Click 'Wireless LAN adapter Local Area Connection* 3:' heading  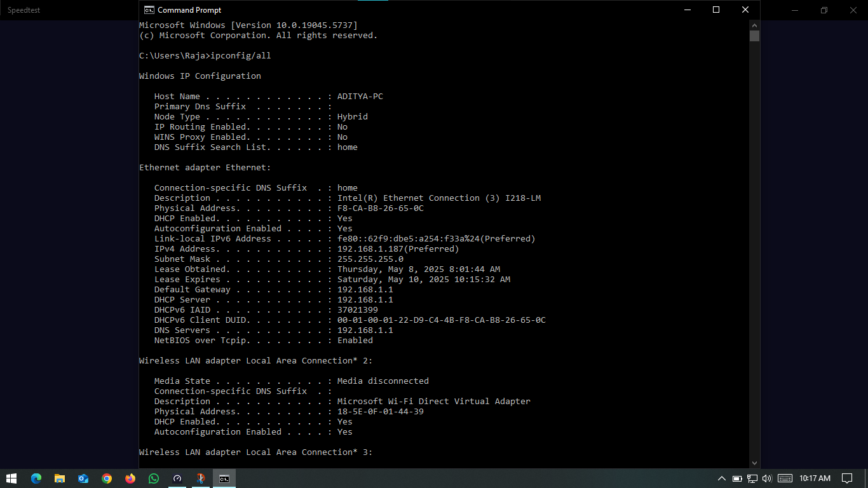(256, 452)
